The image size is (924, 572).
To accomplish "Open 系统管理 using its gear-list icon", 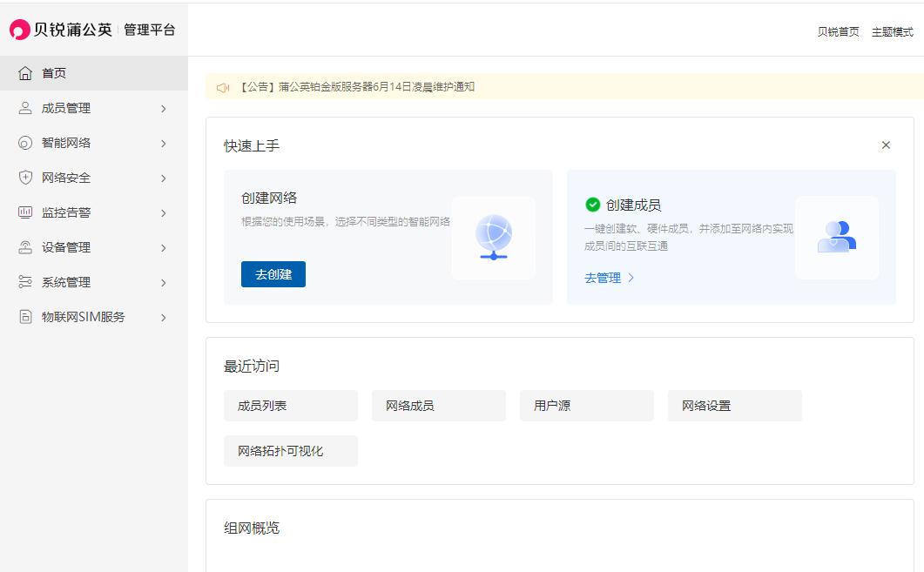I will [27, 282].
